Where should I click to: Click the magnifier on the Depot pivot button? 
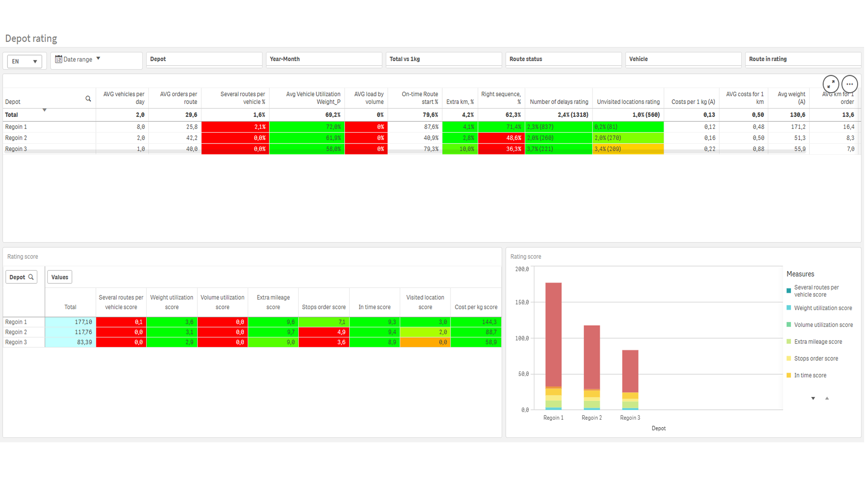31,277
